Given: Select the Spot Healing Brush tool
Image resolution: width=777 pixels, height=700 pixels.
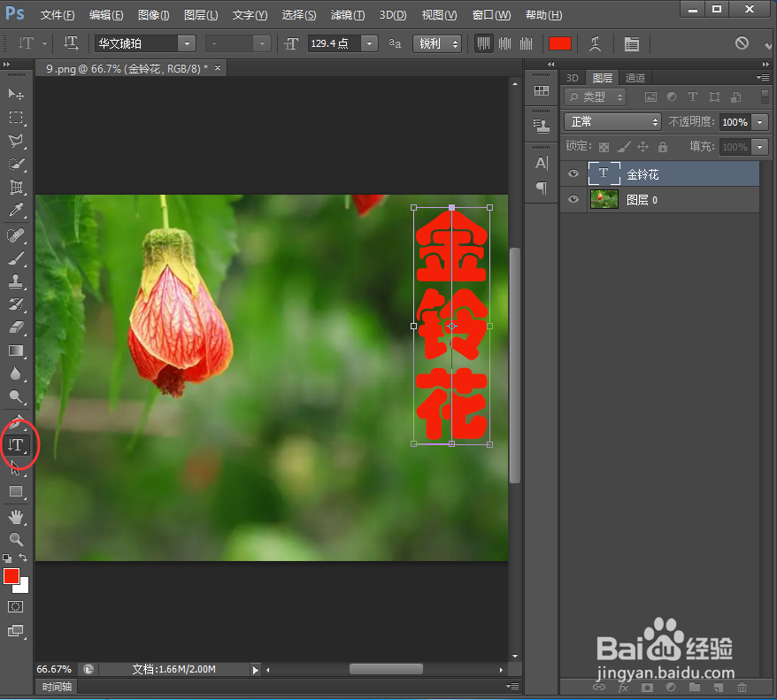Looking at the screenshot, I should [16, 235].
